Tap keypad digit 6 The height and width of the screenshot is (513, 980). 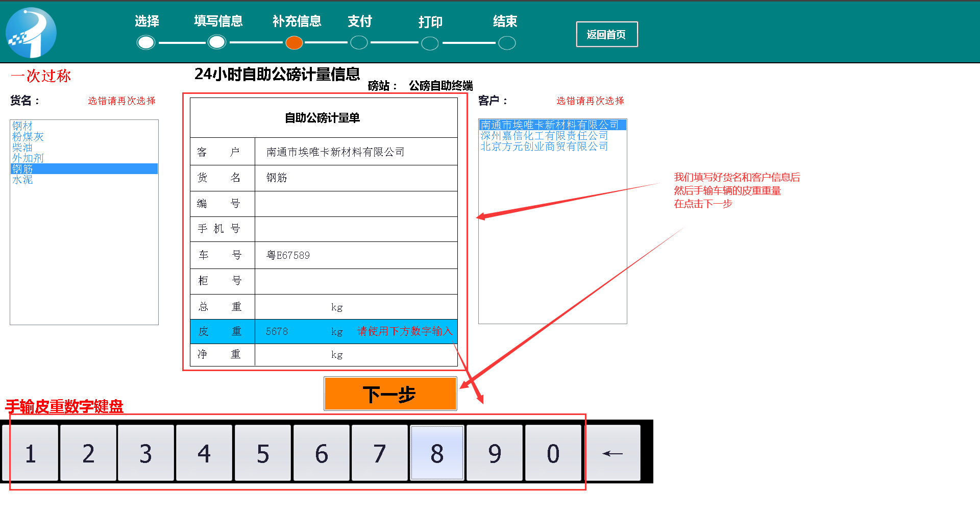coord(322,453)
